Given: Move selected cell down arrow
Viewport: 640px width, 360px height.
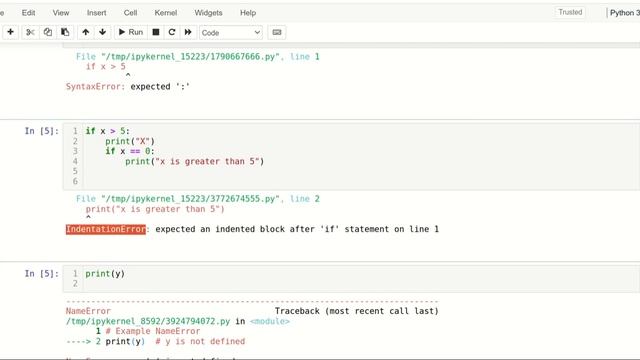Looking at the screenshot, I should point(102,32).
